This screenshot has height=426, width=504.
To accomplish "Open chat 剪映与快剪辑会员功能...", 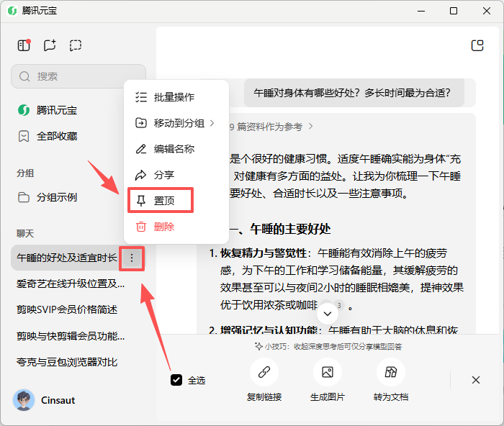I will coord(71,336).
